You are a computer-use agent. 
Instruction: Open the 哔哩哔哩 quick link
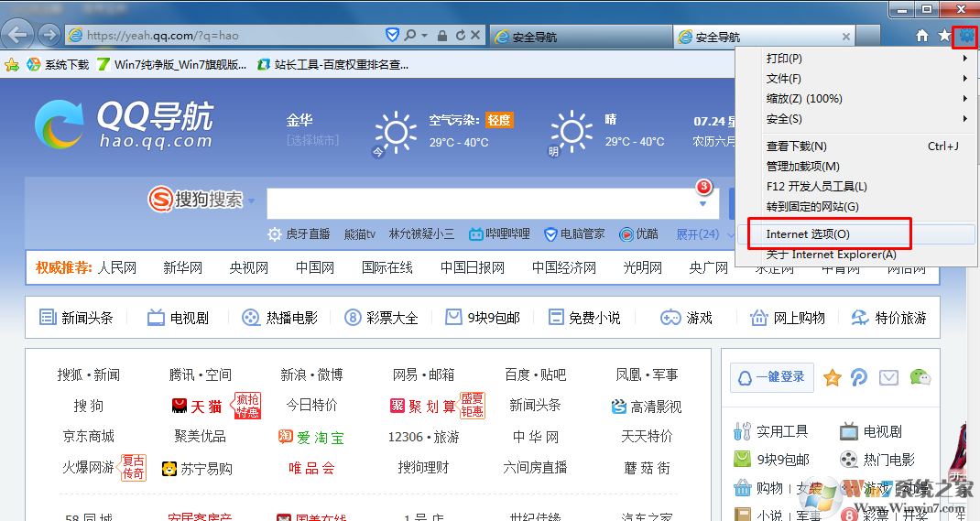[499, 233]
